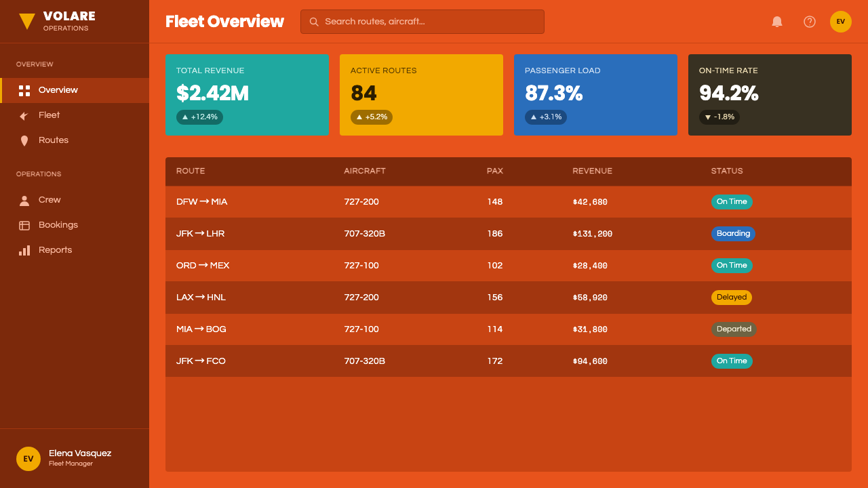Click the Departed status badge
868x488 pixels.
pyautogui.click(x=734, y=329)
